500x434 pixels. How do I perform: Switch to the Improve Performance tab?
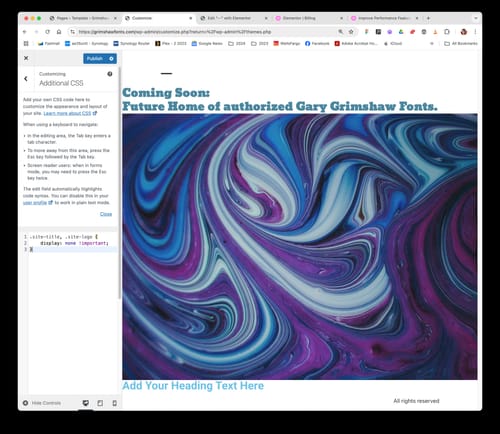[383, 18]
